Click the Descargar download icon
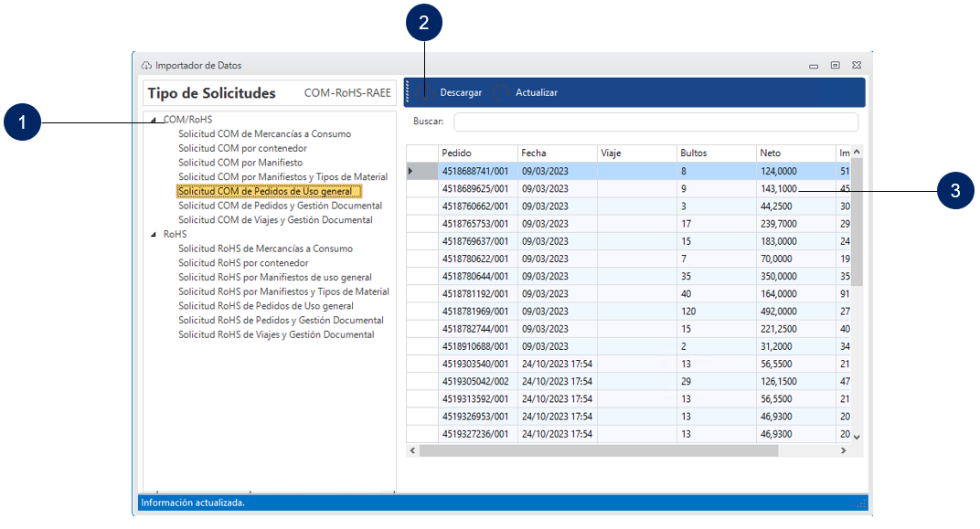This screenshot has height=529, width=980. (x=423, y=92)
